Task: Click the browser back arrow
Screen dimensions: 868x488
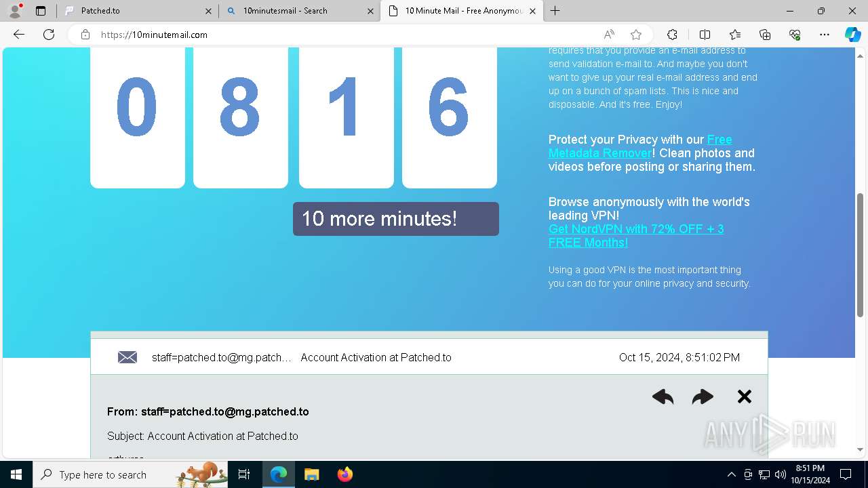Action: 19,35
